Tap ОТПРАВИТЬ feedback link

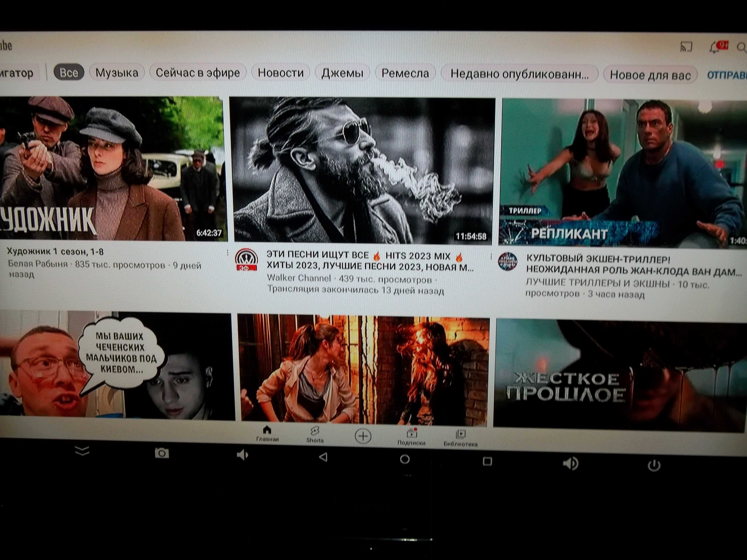click(727, 75)
